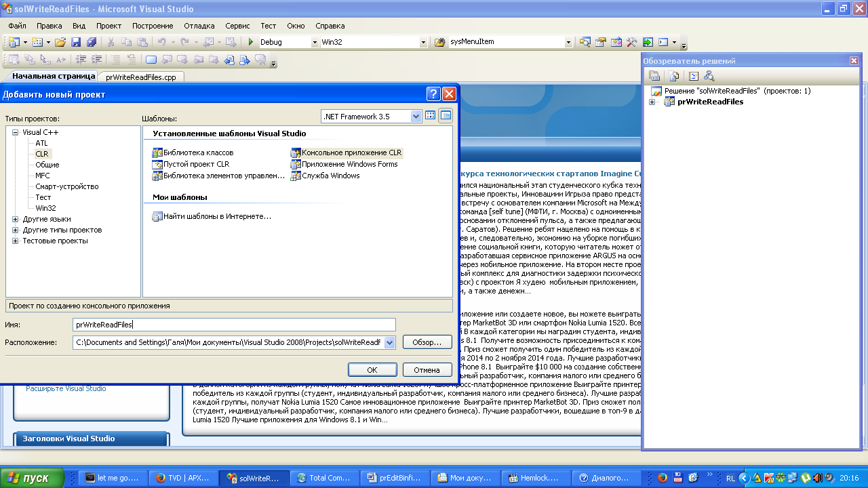Confirm the dialog with OK button
The width and height of the screenshot is (868, 488).
(x=372, y=369)
